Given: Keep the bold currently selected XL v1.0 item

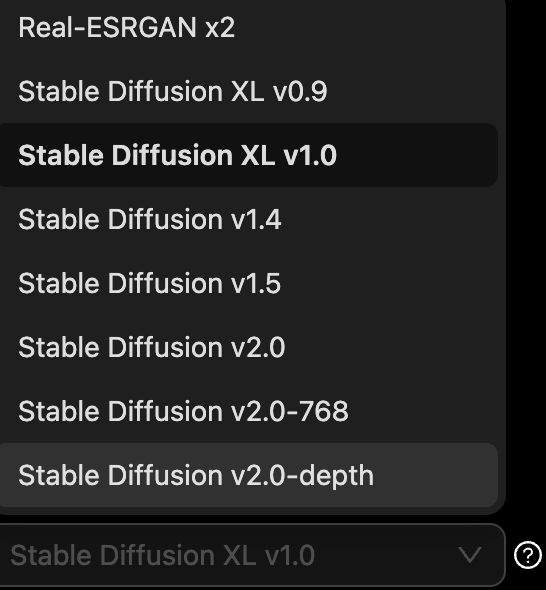Looking at the screenshot, I should tap(248, 155).
